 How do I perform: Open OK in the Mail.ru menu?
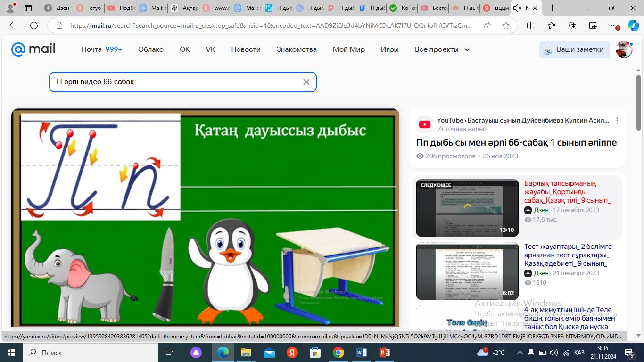coord(185,49)
